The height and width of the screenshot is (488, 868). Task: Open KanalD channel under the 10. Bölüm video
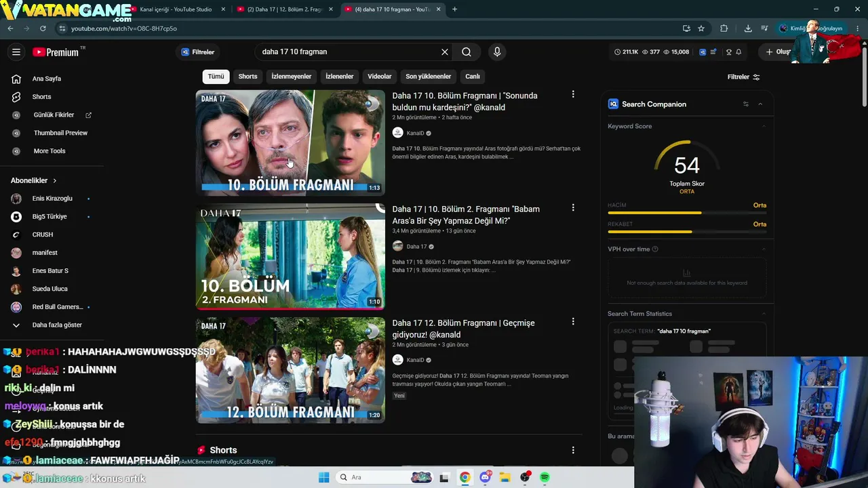pyautogui.click(x=414, y=133)
